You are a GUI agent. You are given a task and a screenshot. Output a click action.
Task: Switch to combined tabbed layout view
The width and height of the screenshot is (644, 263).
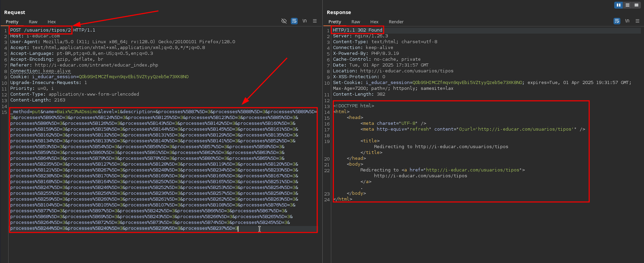tap(636, 5)
